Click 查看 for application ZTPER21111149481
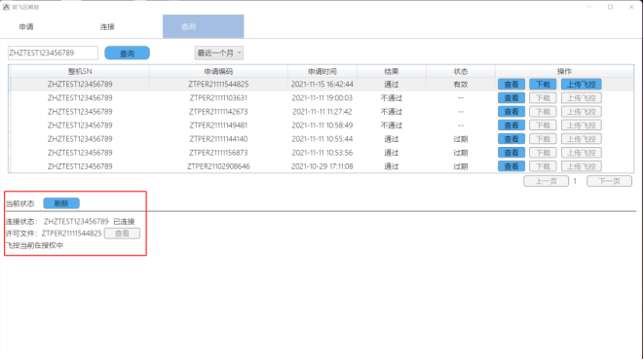 pos(511,126)
